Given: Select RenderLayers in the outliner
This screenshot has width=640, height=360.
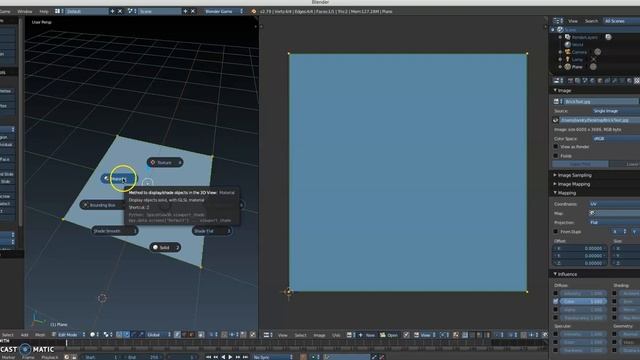Looking at the screenshot, I should pyautogui.click(x=584, y=37).
